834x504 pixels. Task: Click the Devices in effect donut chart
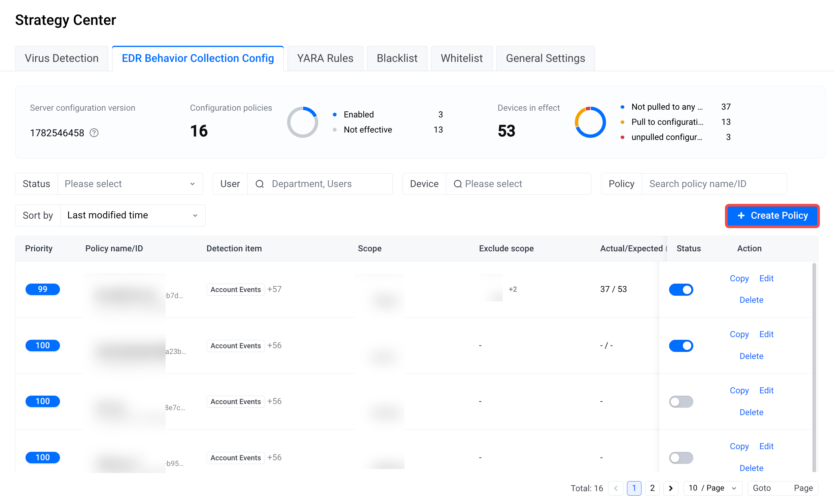point(590,122)
